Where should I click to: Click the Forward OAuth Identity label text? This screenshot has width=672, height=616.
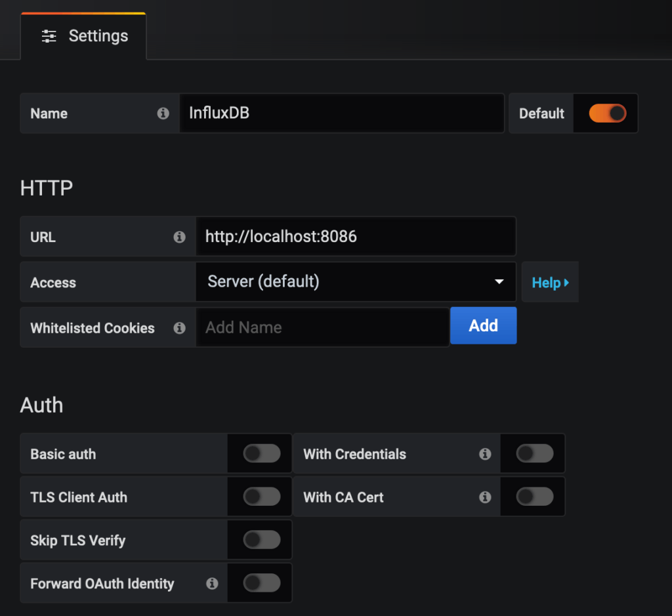pos(102,584)
